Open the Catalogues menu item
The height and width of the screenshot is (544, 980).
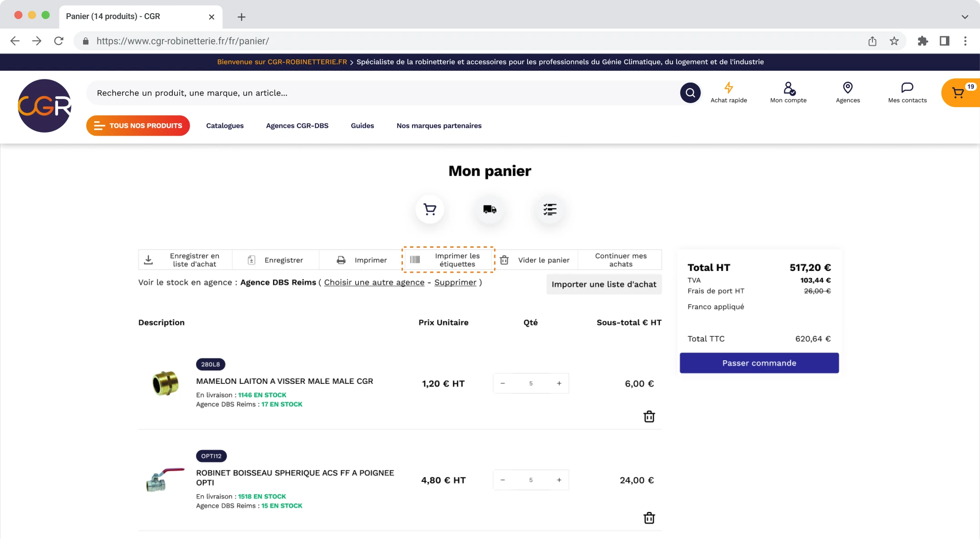click(225, 126)
